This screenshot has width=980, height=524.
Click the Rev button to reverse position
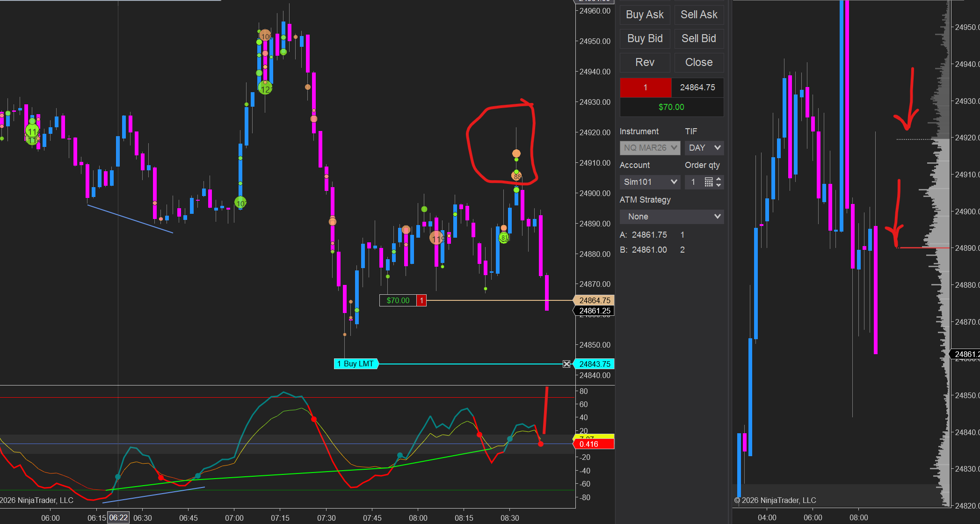645,62
